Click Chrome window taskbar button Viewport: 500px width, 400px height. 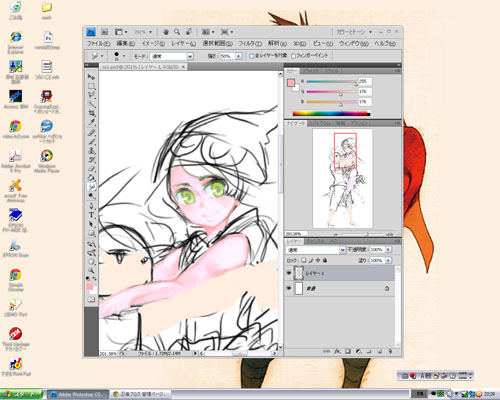[x=140, y=394]
